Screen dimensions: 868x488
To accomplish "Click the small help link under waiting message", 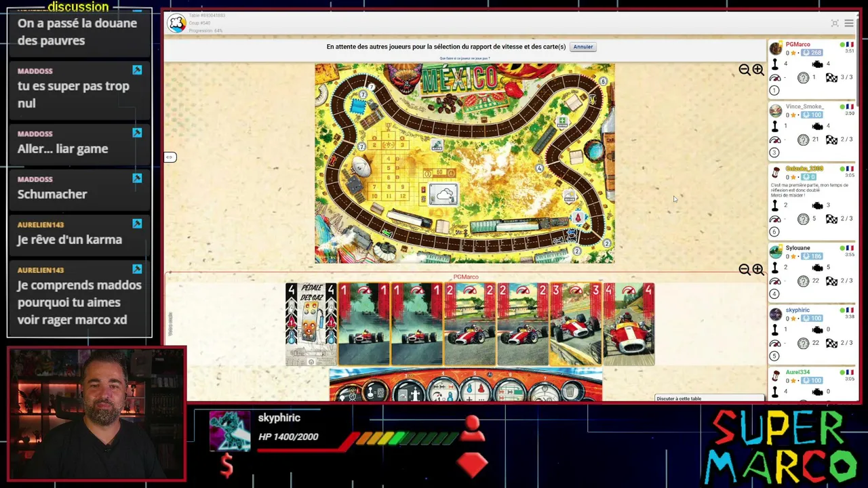I will (x=465, y=58).
